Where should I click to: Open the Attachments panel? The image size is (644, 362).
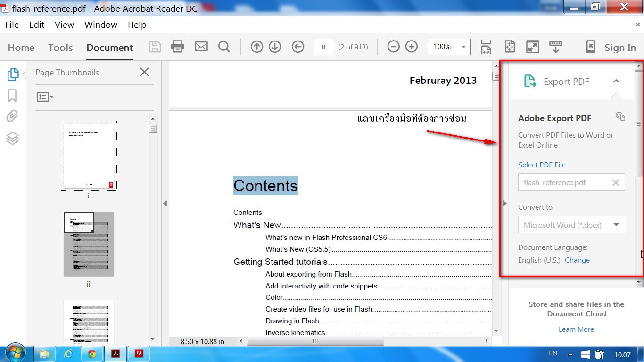(x=13, y=116)
